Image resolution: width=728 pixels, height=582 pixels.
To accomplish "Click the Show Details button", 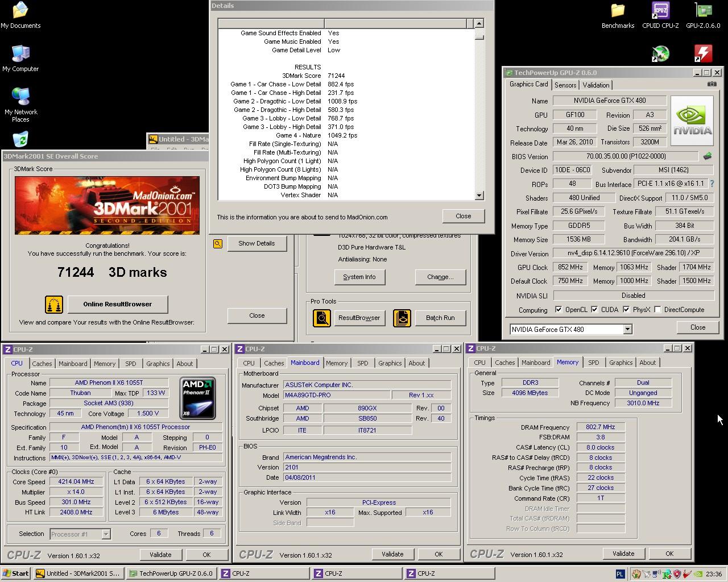I will [x=257, y=243].
